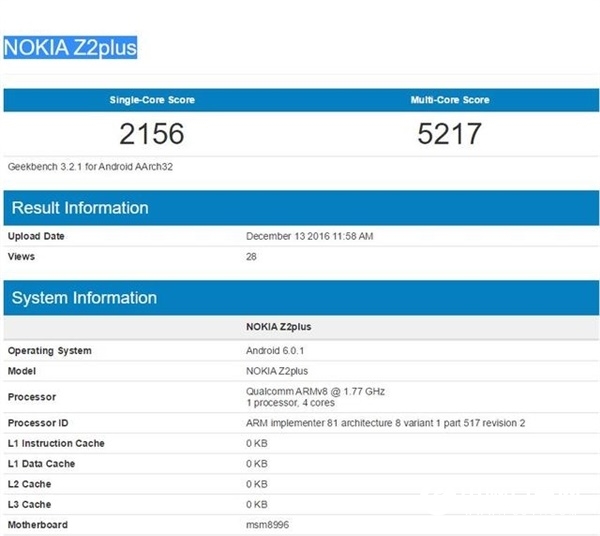Select the ARM implementer Processor ID value
The width and height of the screenshot is (600, 536).
click(x=385, y=423)
